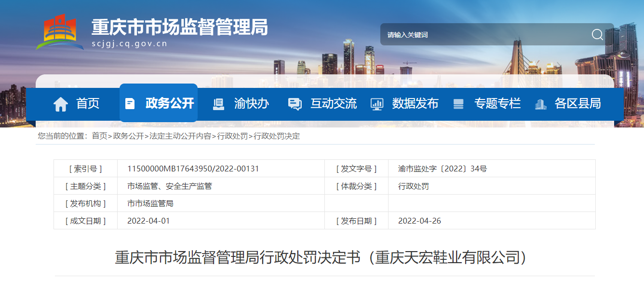The height and width of the screenshot is (282, 644).
Task: Click the 重庆市市场监督管理局 site title
Action: 179,27
